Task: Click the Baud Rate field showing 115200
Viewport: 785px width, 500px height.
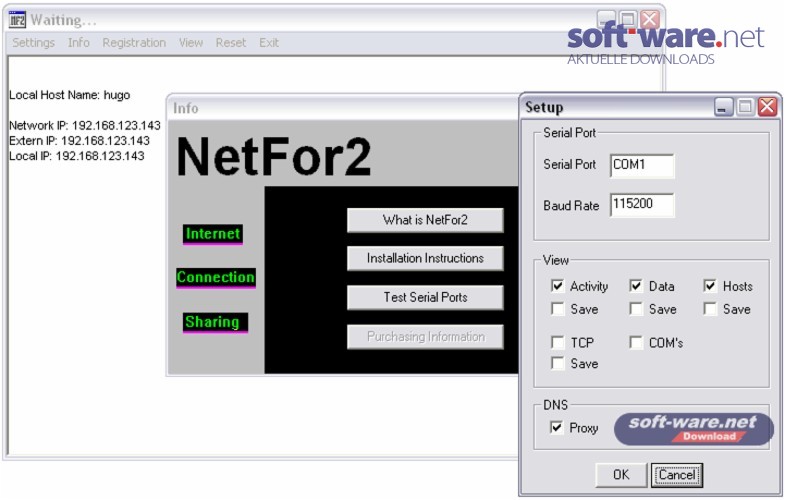Action: [x=642, y=205]
